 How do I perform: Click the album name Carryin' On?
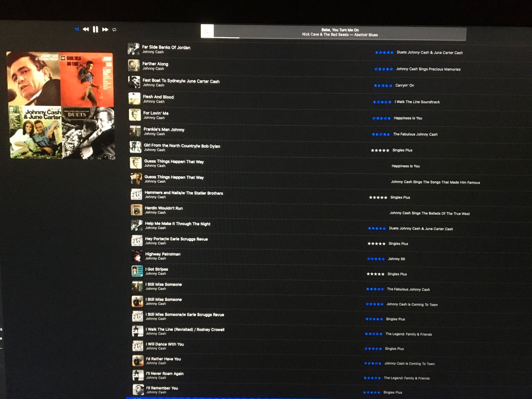click(x=405, y=85)
